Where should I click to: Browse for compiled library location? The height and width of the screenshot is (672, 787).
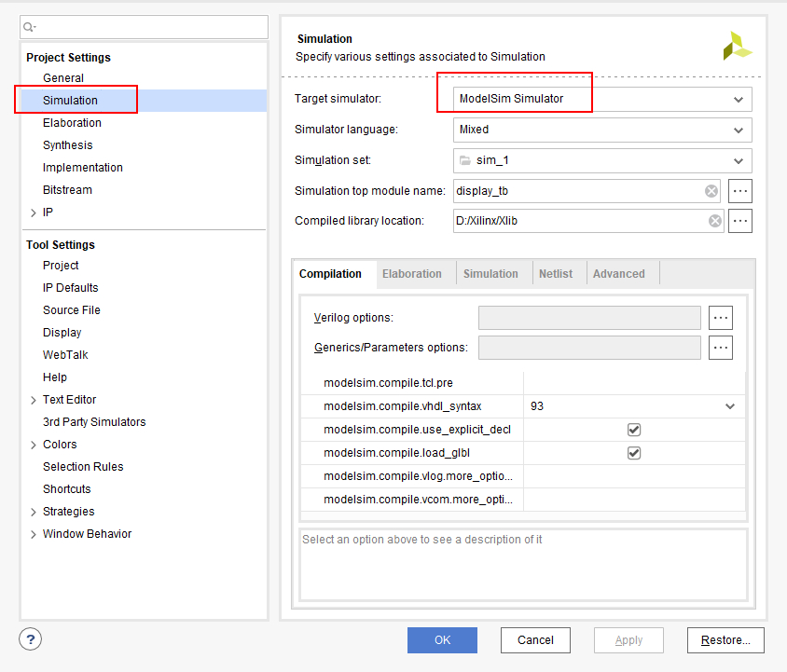tap(739, 221)
